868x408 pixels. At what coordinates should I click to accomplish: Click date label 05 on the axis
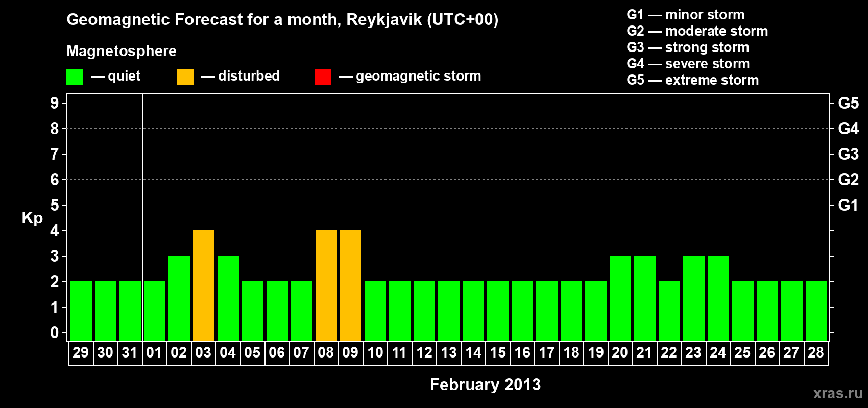coord(252,353)
